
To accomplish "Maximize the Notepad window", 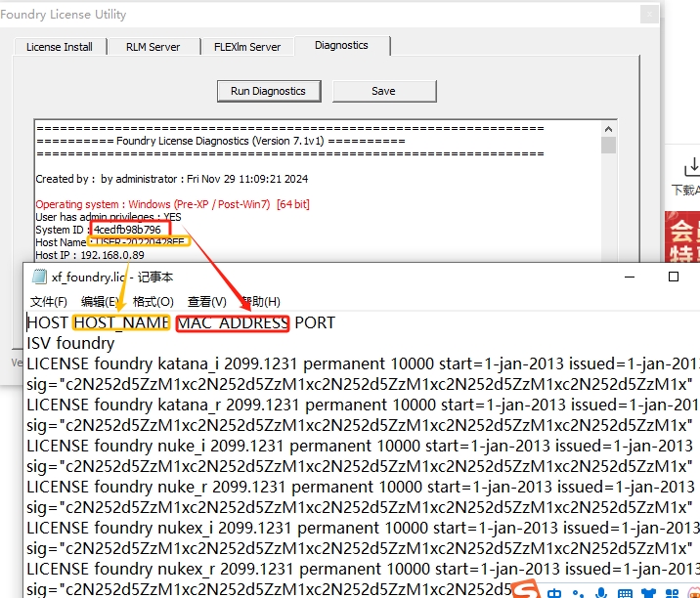I will pyautogui.click(x=674, y=277).
